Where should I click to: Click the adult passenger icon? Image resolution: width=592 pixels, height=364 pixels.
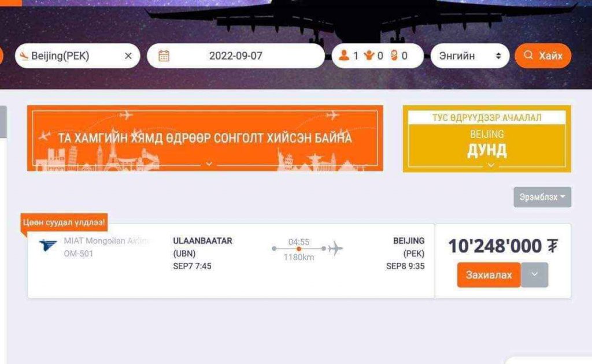344,55
